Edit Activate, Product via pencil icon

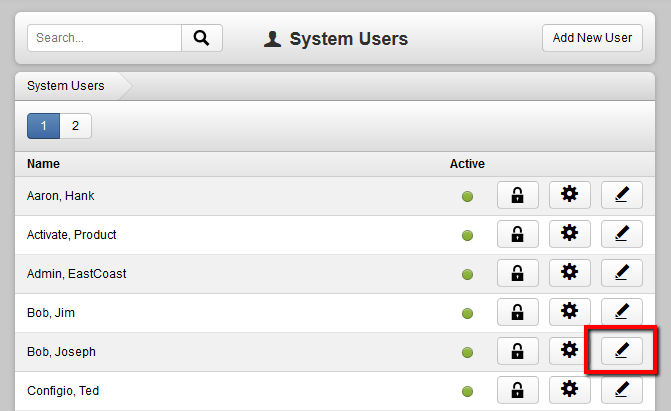pos(622,234)
